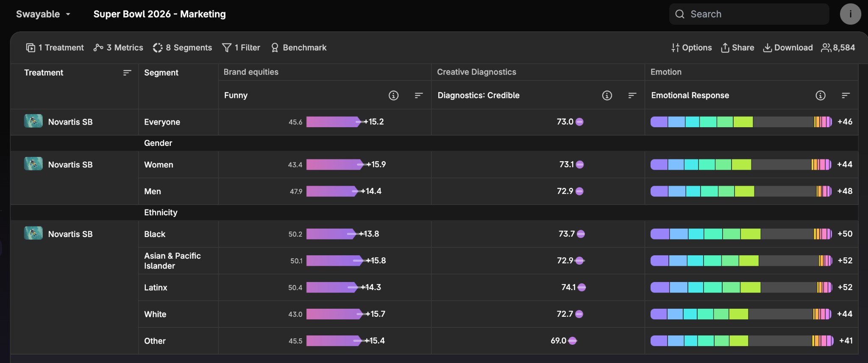Open the Swayable workspace dropdown
The width and height of the screenshot is (868, 363).
click(43, 14)
